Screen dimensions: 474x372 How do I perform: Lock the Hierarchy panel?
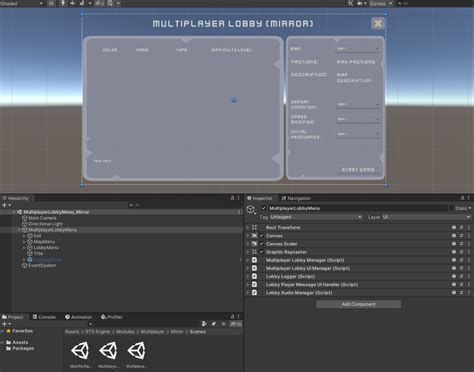coord(232,198)
